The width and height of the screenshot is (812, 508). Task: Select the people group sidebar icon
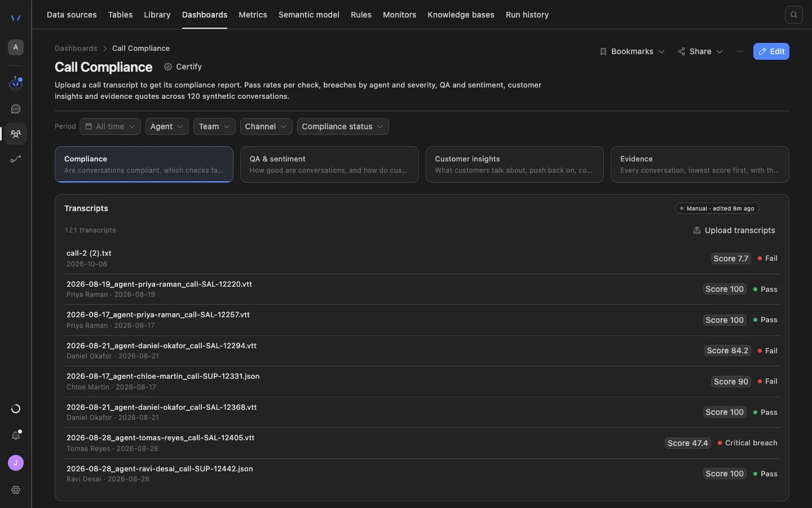(x=16, y=134)
